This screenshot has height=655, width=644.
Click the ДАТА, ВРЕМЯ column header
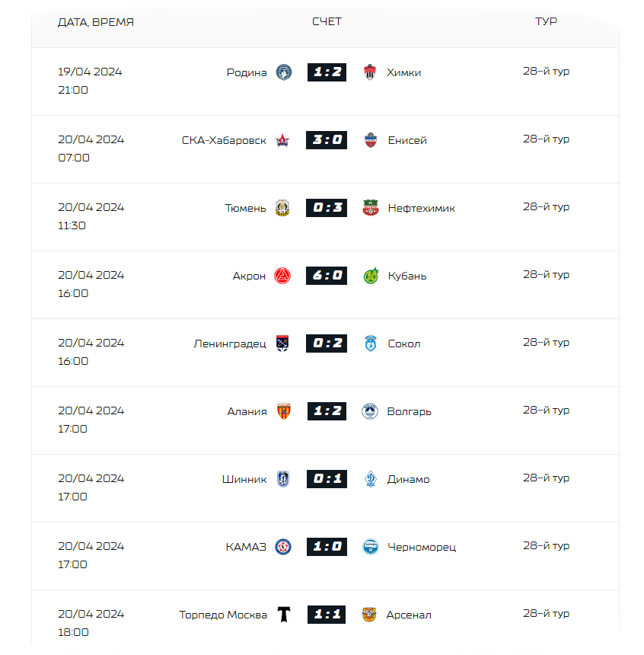tap(96, 22)
